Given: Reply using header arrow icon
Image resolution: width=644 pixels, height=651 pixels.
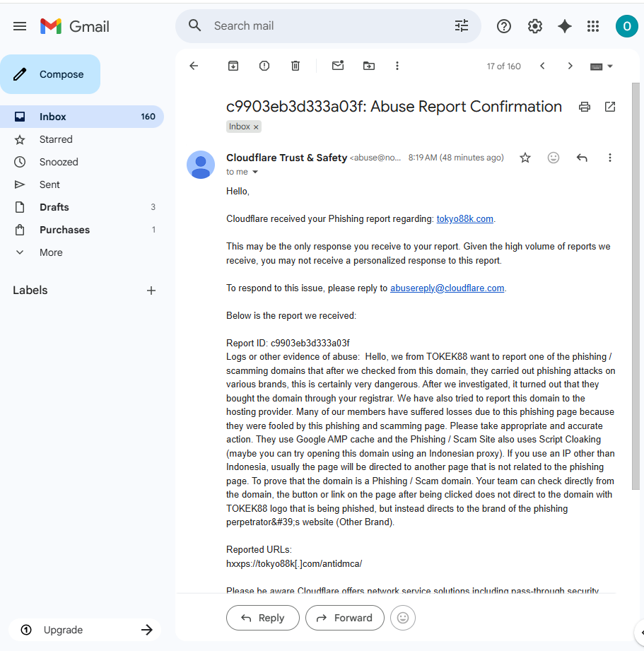Looking at the screenshot, I should click(582, 158).
